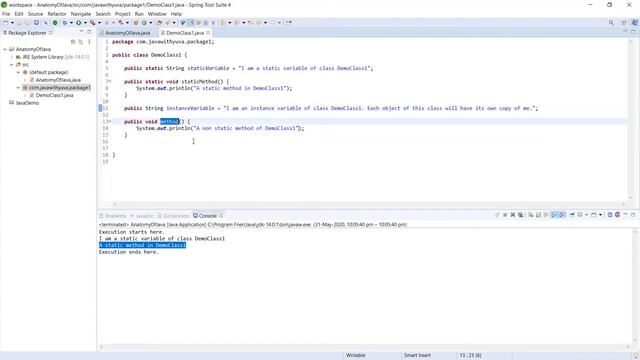Click the Terminate square icon in Console
The height and width of the screenshot is (360, 640).
pos(505,215)
